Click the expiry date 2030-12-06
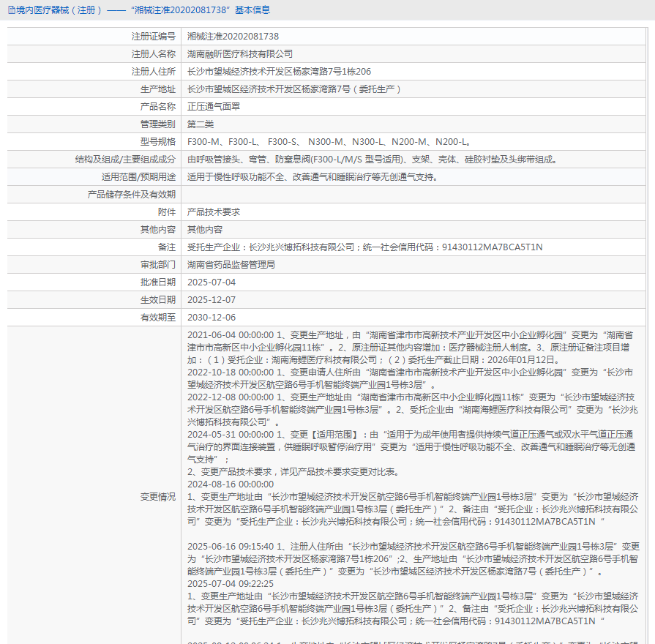This screenshot has width=655, height=644. point(212,317)
